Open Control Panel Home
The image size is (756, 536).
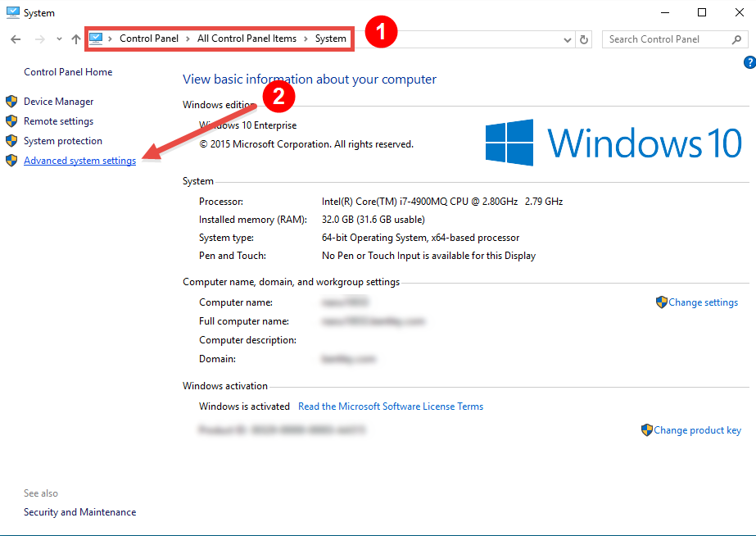[x=68, y=72]
